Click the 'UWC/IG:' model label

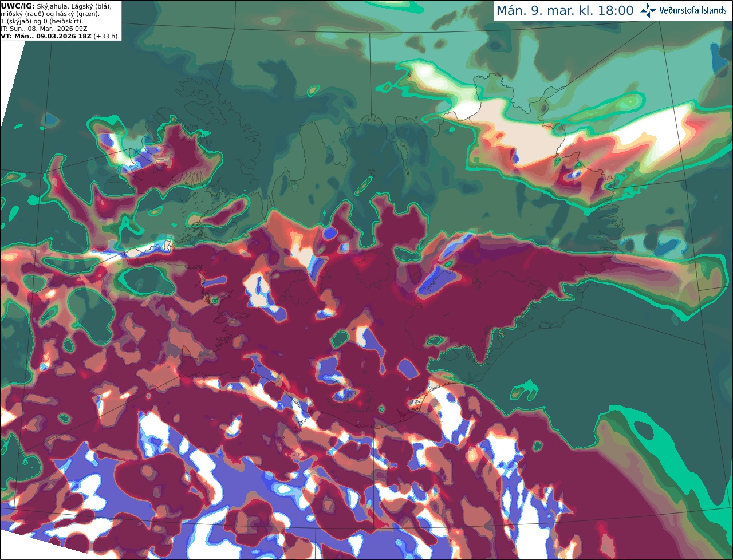(18, 6)
